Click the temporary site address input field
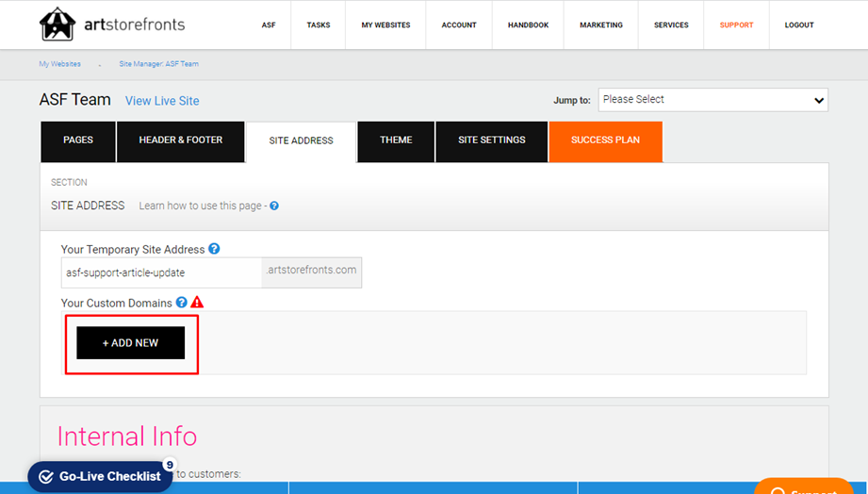 click(x=161, y=272)
